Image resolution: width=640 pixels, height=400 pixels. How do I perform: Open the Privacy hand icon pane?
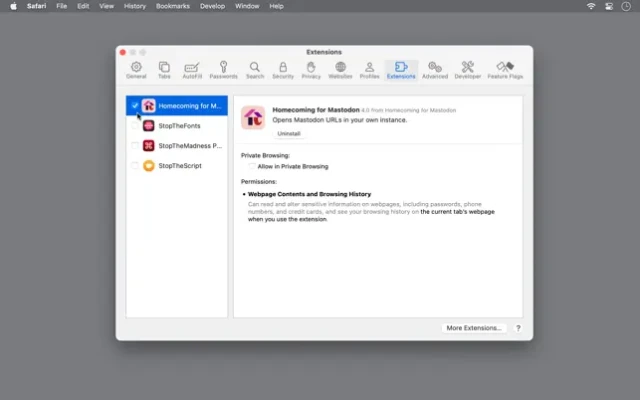311,69
